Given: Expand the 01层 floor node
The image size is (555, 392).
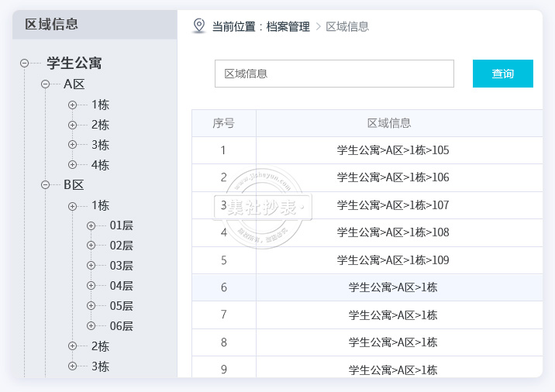Looking at the screenshot, I should [x=91, y=225].
